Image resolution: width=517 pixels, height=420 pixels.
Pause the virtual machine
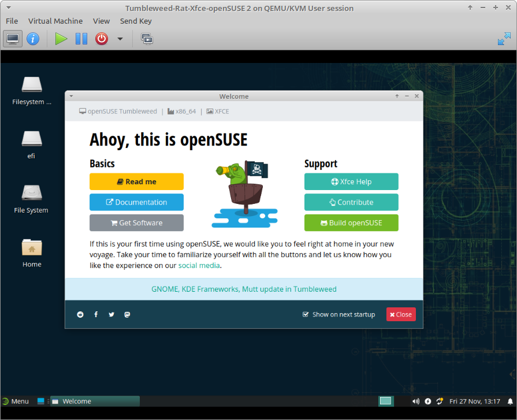pyautogui.click(x=81, y=39)
